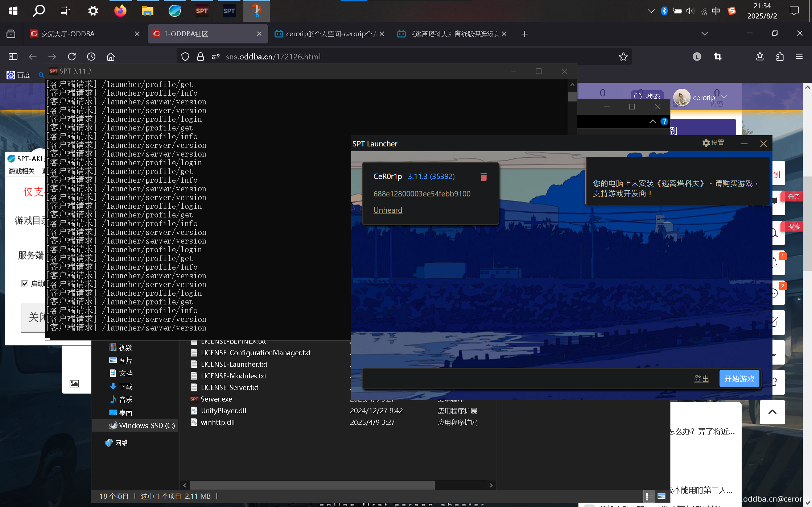This screenshot has height=507, width=812.
Task: Open profile ID 688e12800003ee54febb9100 link
Action: tap(422, 194)
